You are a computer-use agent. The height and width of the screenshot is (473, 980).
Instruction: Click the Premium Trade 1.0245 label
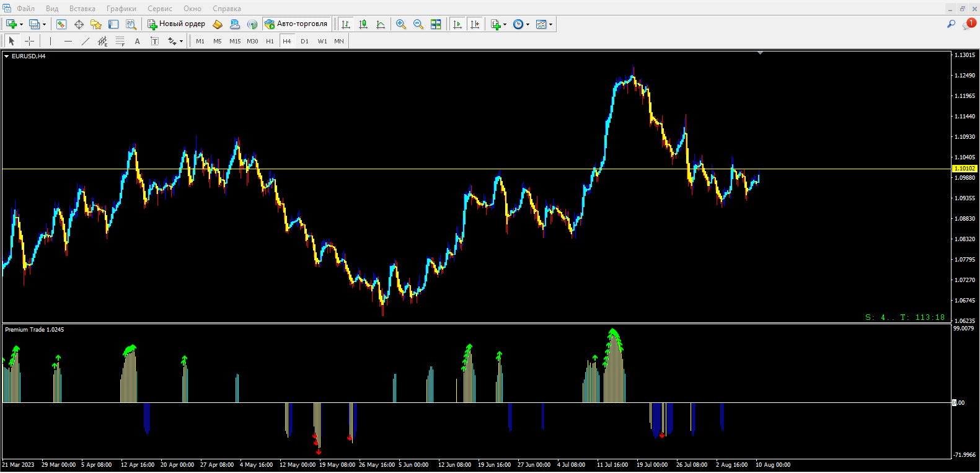pos(35,330)
